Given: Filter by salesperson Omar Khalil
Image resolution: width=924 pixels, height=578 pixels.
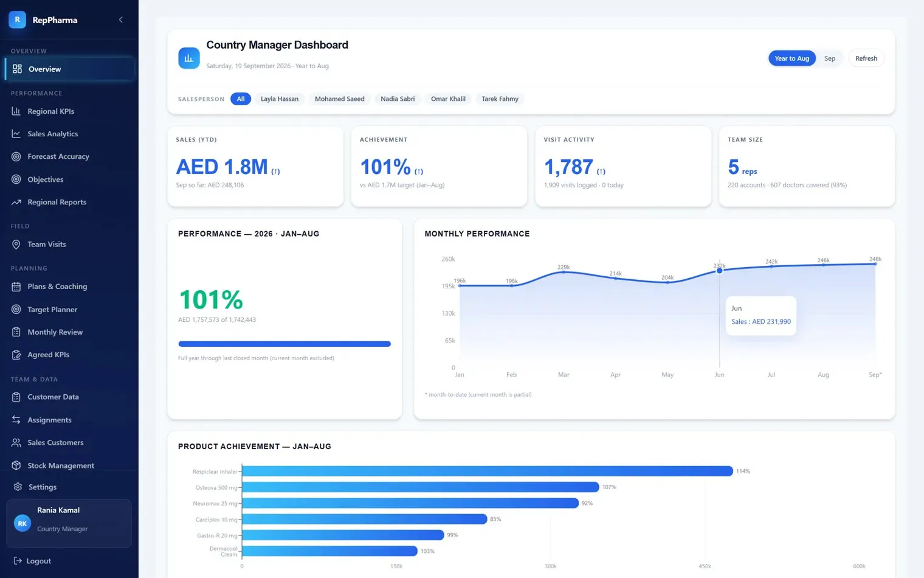Looking at the screenshot, I should 448,99.
